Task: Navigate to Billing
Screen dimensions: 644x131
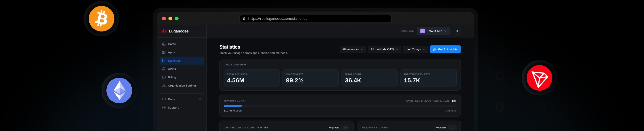Action: [182, 77]
